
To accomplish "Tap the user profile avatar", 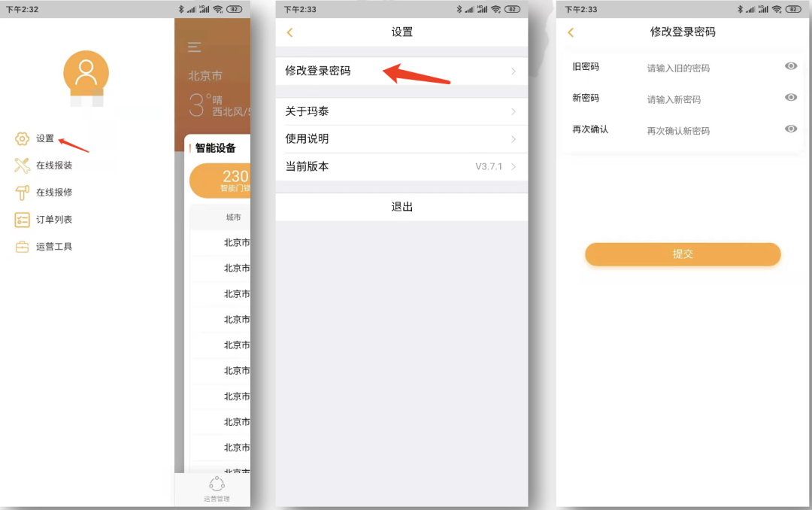I will point(86,74).
